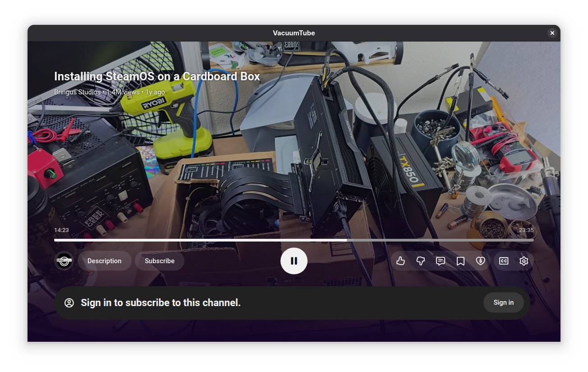Open player settings gear
Screen dimensions: 588x372
pos(524,261)
